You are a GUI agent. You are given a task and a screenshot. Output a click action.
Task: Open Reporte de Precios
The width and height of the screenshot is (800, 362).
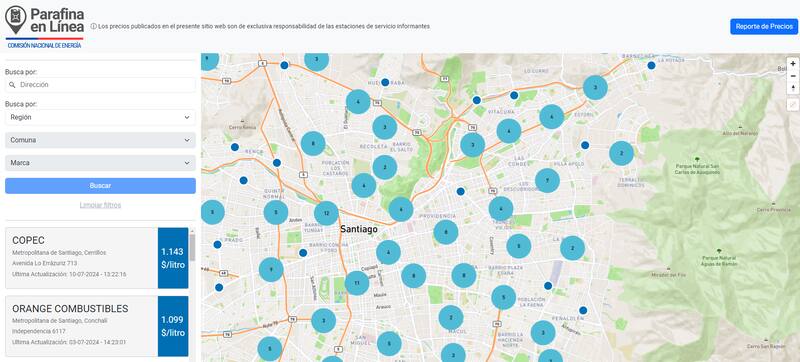click(764, 27)
